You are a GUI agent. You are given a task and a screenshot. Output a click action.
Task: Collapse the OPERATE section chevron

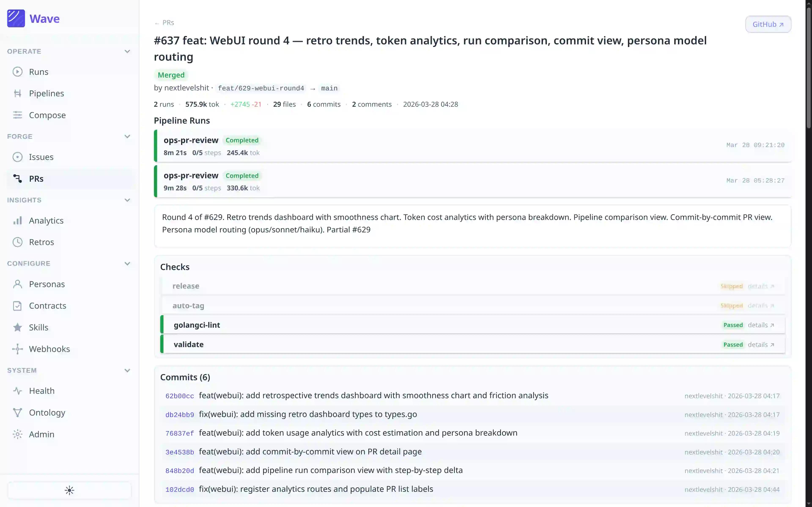point(127,51)
